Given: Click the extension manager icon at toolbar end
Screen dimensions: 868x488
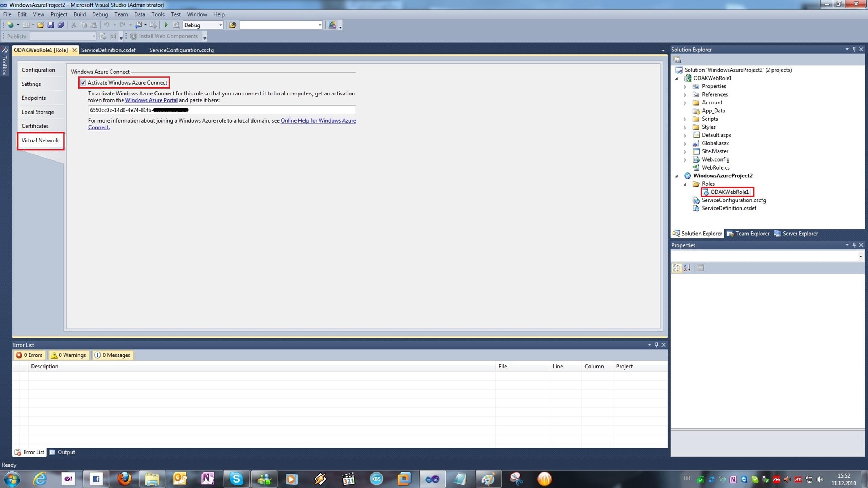Looking at the screenshot, I should pyautogui.click(x=332, y=25).
